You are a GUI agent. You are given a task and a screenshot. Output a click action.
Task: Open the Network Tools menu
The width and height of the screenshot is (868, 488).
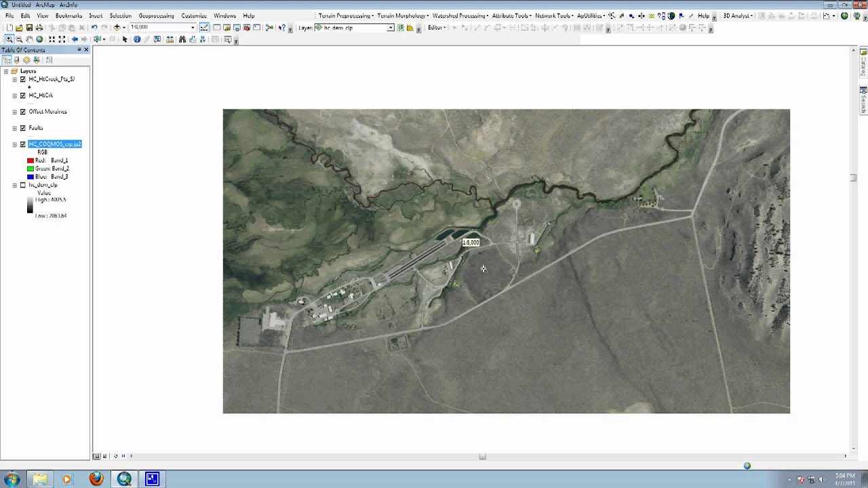(x=555, y=16)
